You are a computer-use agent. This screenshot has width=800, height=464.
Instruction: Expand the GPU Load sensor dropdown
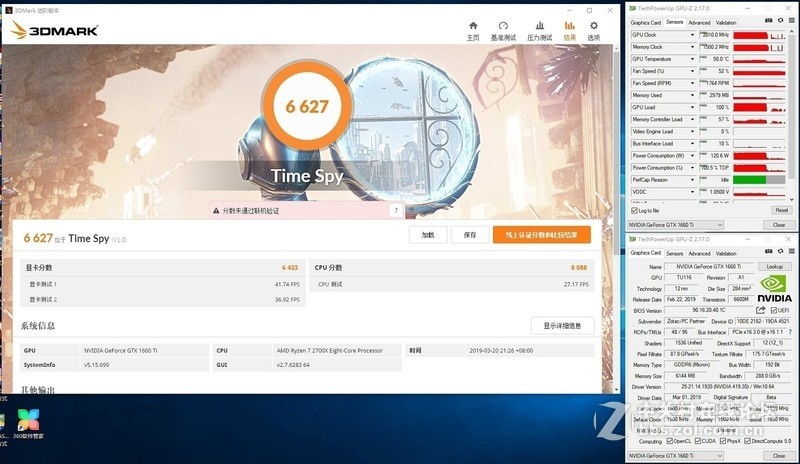692,108
